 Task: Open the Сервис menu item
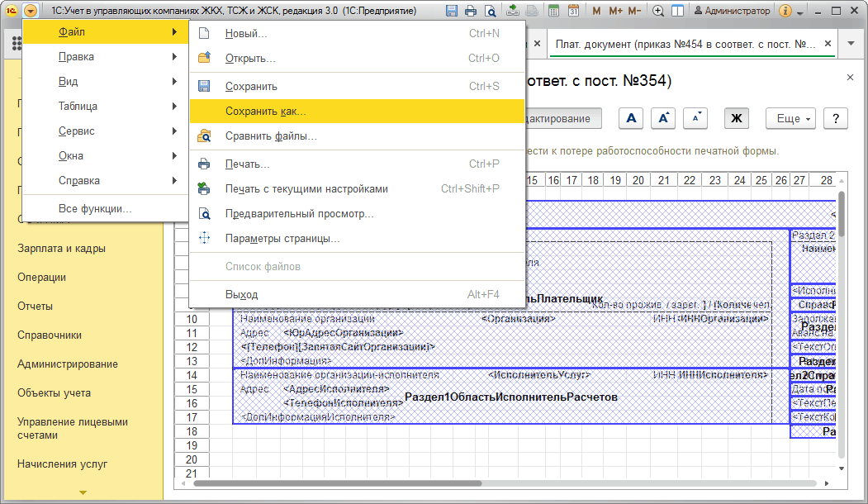(105, 131)
